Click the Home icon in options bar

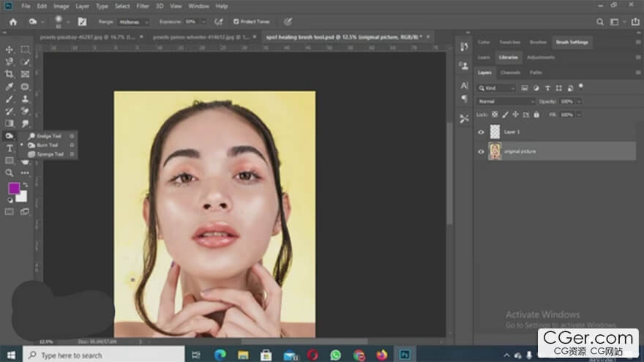pos(13,22)
